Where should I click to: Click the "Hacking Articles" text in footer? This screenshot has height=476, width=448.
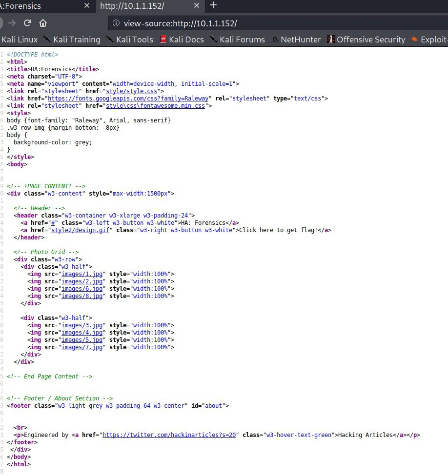[366, 435]
